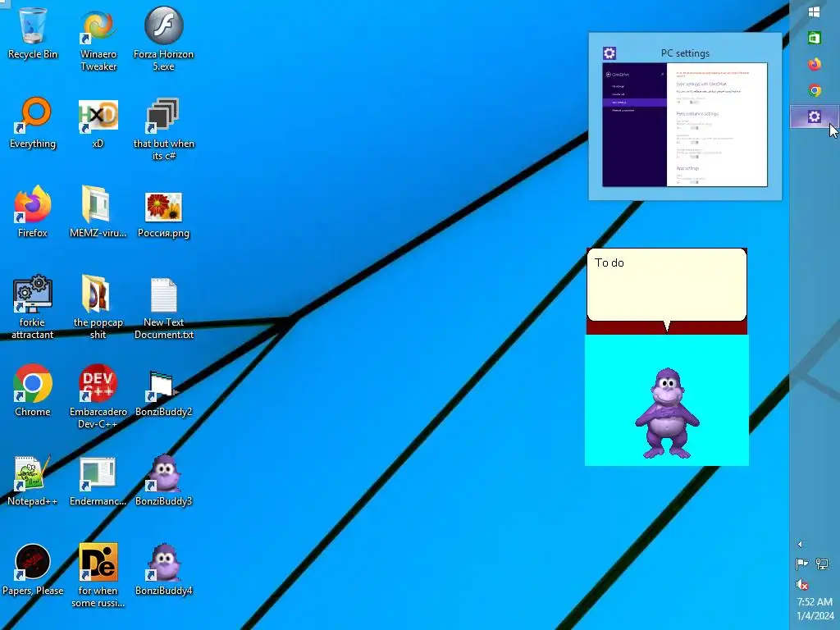The height and width of the screenshot is (630, 840).
Task: Select the "the popcap shit" folder
Action: point(98,308)
